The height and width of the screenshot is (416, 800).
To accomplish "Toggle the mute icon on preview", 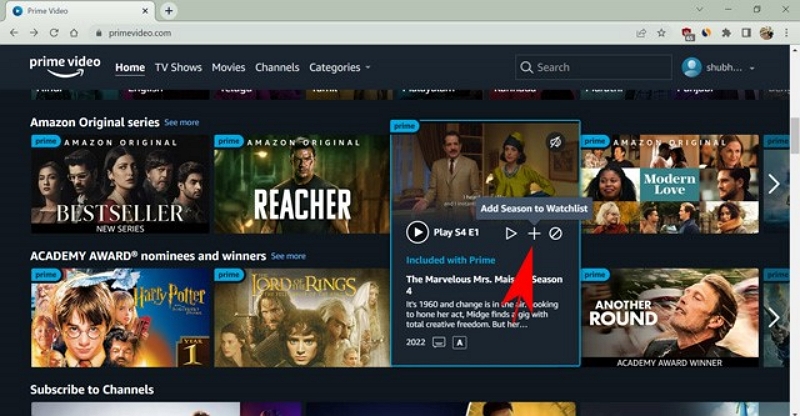I will [x=556, y=142].
